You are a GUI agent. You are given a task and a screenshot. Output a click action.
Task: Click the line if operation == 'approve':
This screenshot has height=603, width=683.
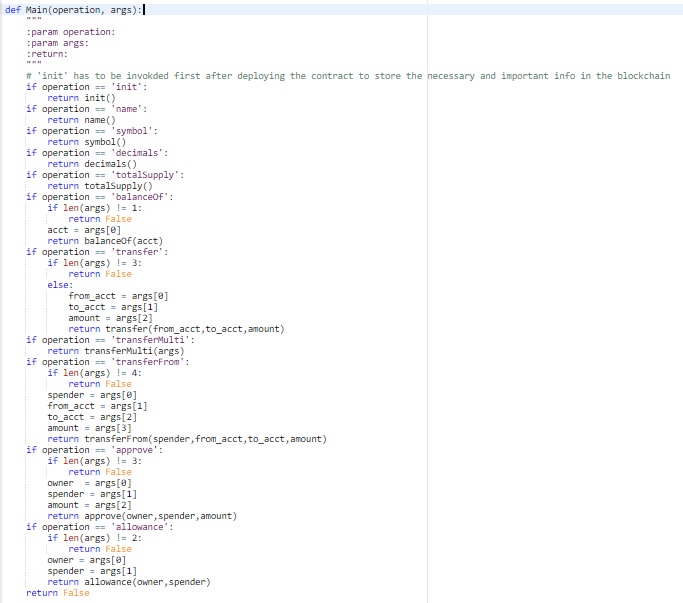click(95, 450)
